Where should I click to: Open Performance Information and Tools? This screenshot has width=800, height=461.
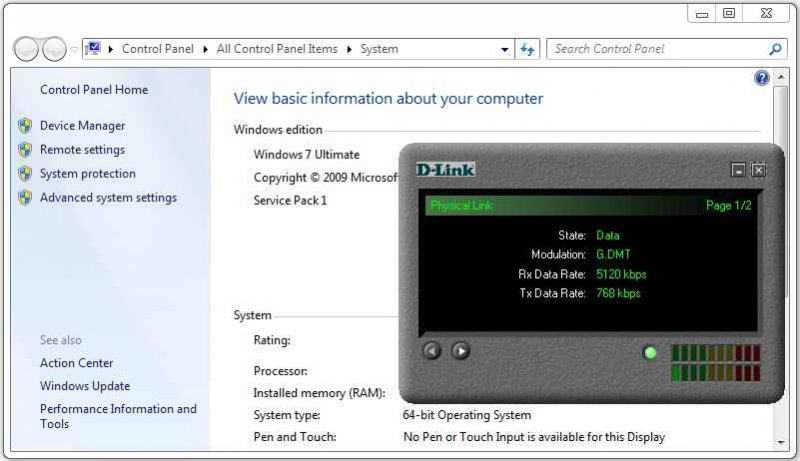(x=118, y=416)
